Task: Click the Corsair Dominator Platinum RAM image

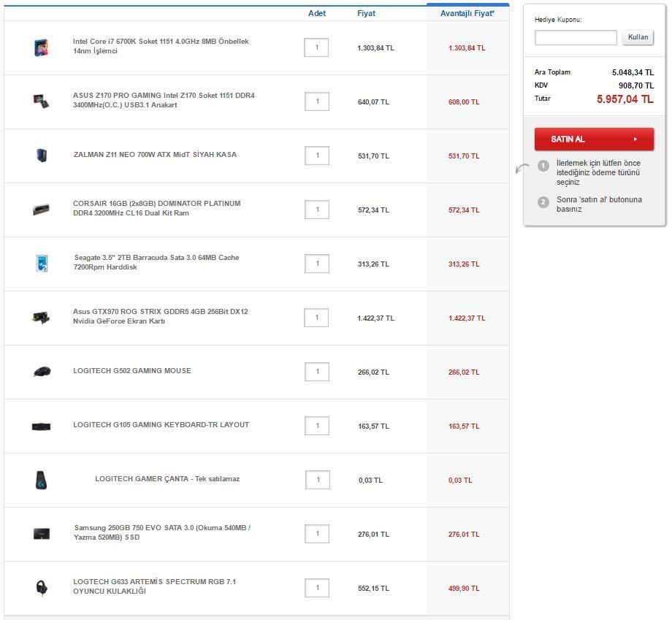Action: point(42,210)
